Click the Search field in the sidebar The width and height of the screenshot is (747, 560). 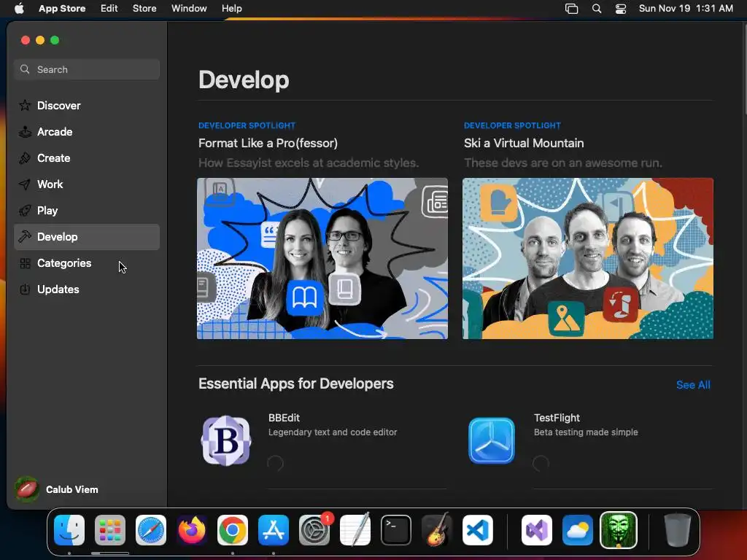(x=87, y=69)
